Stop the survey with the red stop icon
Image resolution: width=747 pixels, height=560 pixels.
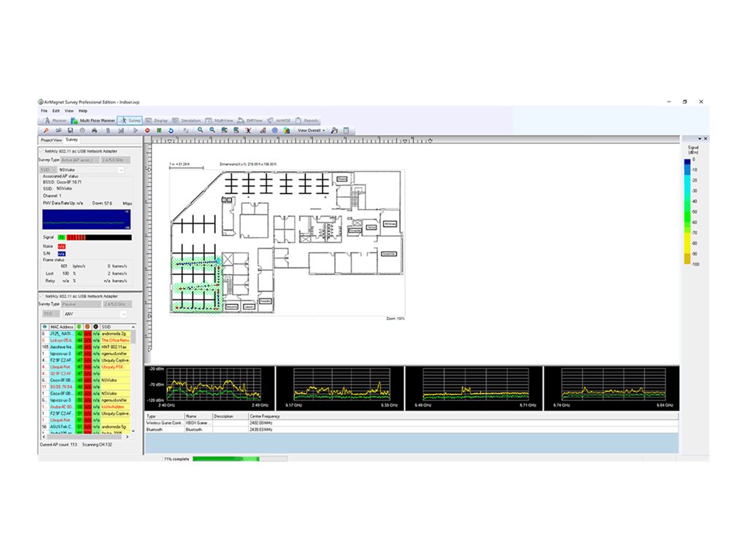click(147, 131)
